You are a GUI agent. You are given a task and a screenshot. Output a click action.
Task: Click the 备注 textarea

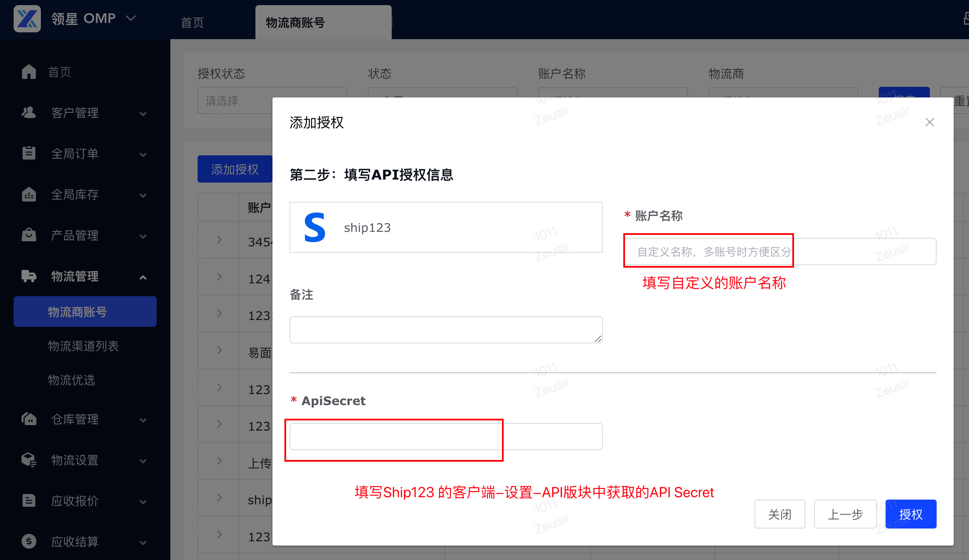point(446,329)
